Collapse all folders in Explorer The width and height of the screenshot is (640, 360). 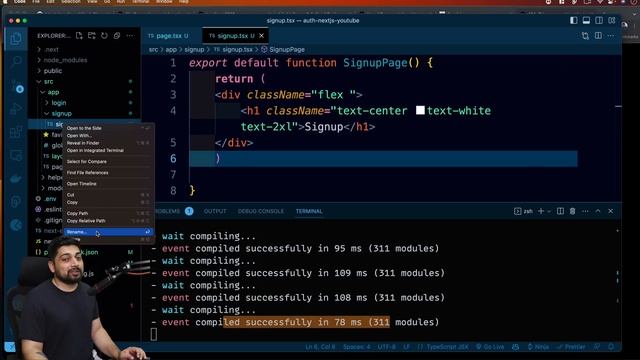tap(117, 36)
